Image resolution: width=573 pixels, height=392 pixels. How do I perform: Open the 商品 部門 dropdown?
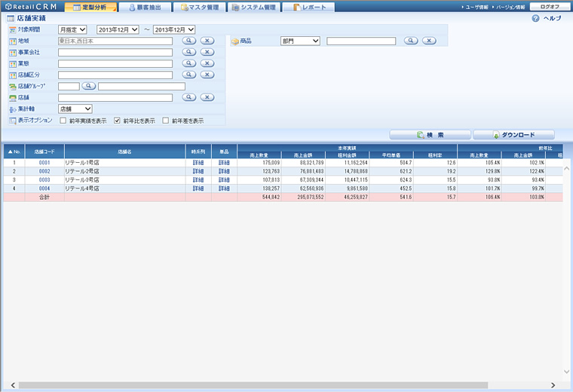coord(300,41)
